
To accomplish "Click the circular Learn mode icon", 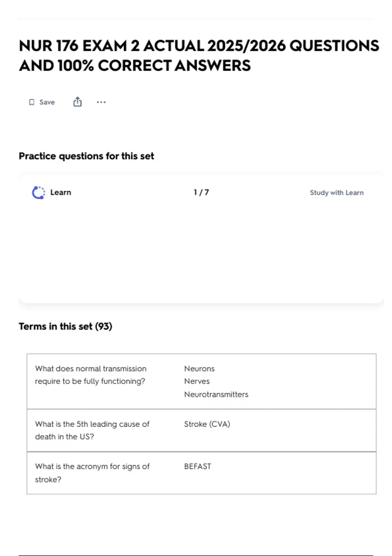I will [x=39, y=193].
